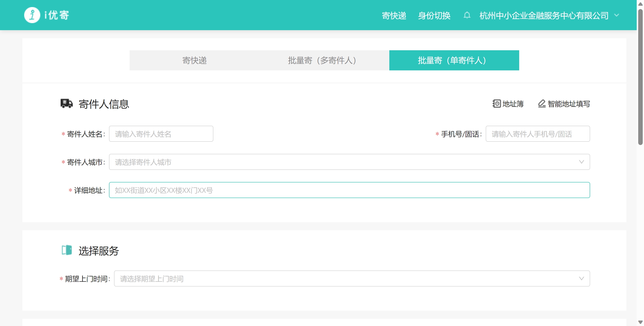This screenshot has height=326, width=644.
Task: Click the delivery truck icon beside 寄件人信息
Action: [66, 103]
